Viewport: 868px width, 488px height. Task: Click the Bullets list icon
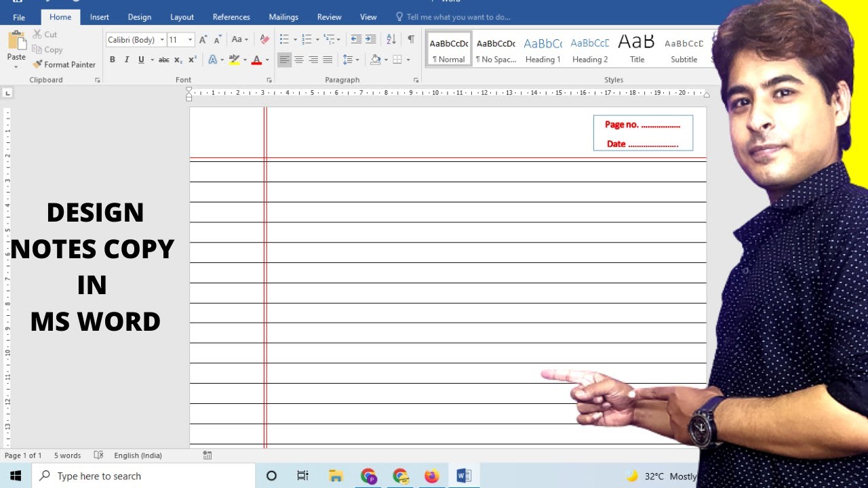[284, 39]
